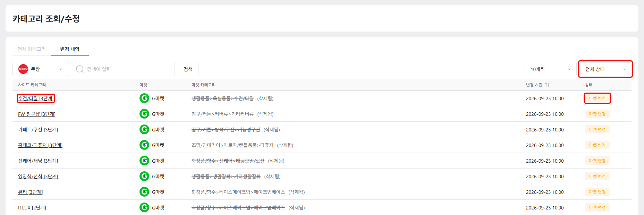644x215 pixels.
Task: Select the text 생활용품>생활잡화>기타생활잡화
Action: tap(226, 177)
